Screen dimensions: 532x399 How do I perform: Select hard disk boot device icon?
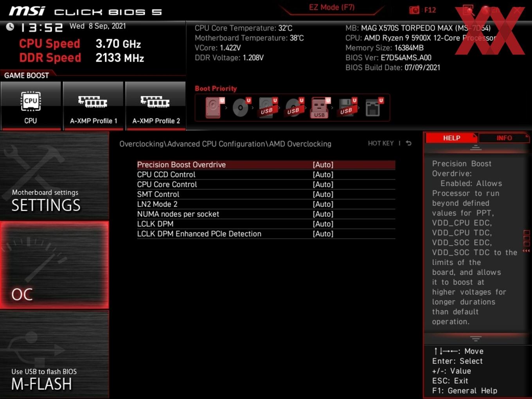tap(214, 107)
